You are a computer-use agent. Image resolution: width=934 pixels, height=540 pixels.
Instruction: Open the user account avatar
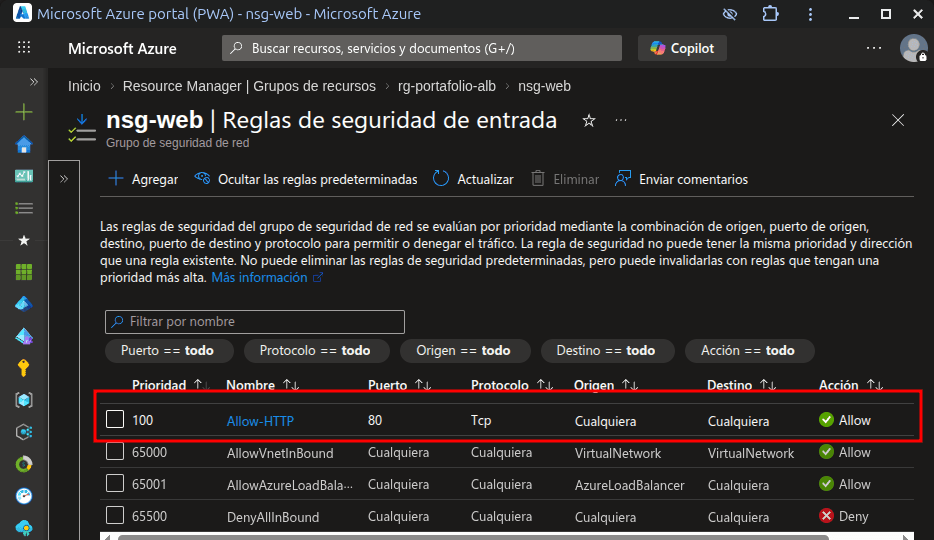[x=912, y=48]
